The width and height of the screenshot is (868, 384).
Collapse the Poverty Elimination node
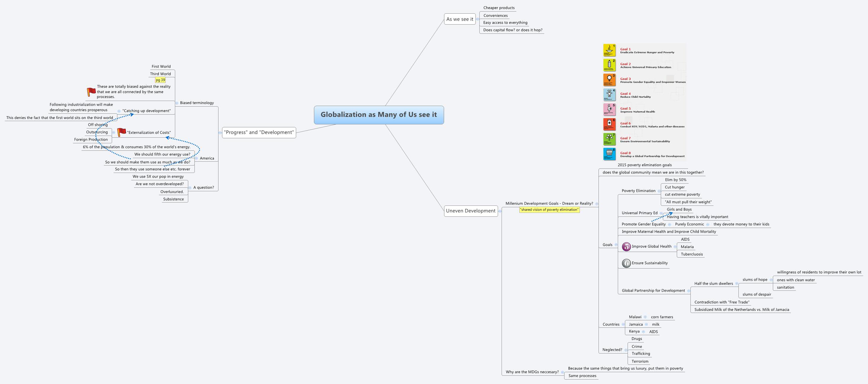(x=659, y=191)
